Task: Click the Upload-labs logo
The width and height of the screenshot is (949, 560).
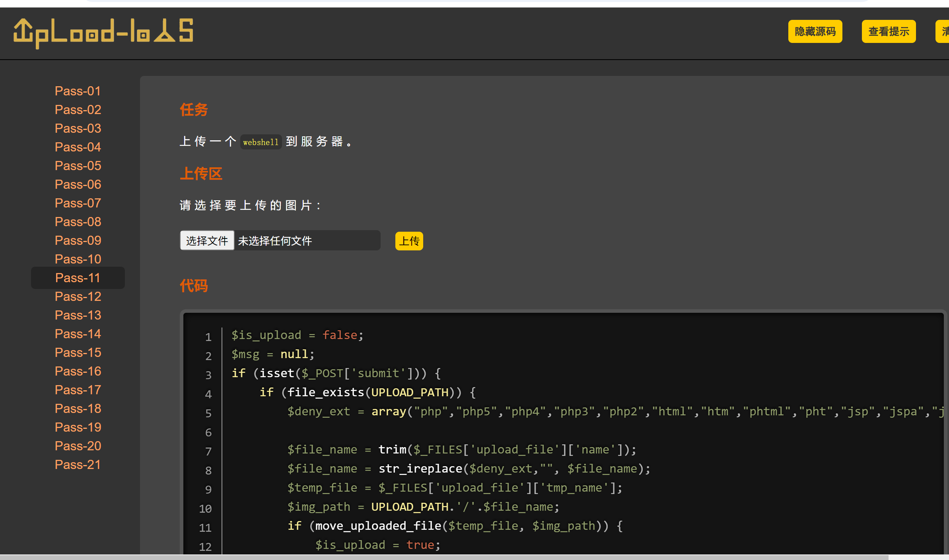Action: coord(103,33)
